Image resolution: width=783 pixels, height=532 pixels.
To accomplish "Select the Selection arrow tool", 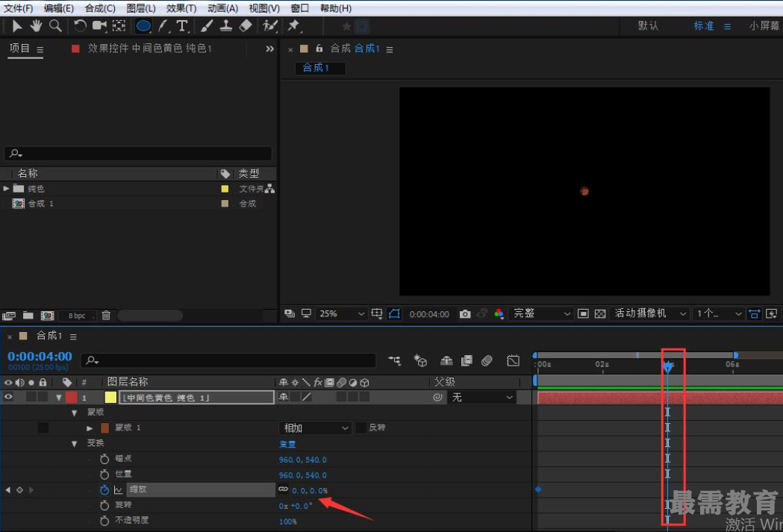I will click(17, 26).
